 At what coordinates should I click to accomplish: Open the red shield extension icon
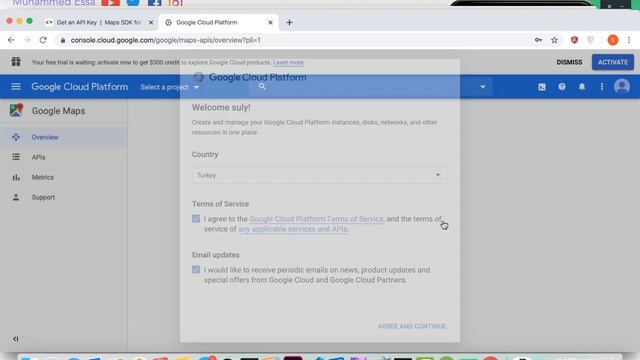[x=574, y=40]
